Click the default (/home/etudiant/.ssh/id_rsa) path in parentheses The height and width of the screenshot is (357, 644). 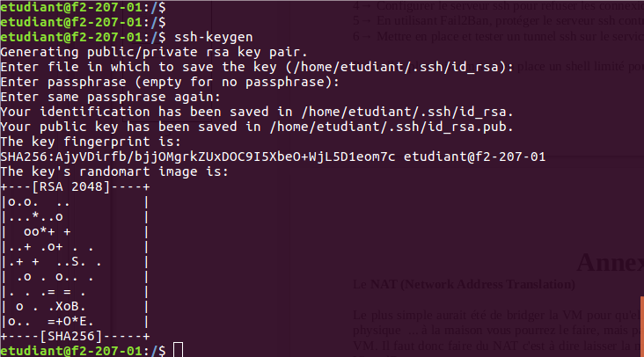(x=391, y=68)
